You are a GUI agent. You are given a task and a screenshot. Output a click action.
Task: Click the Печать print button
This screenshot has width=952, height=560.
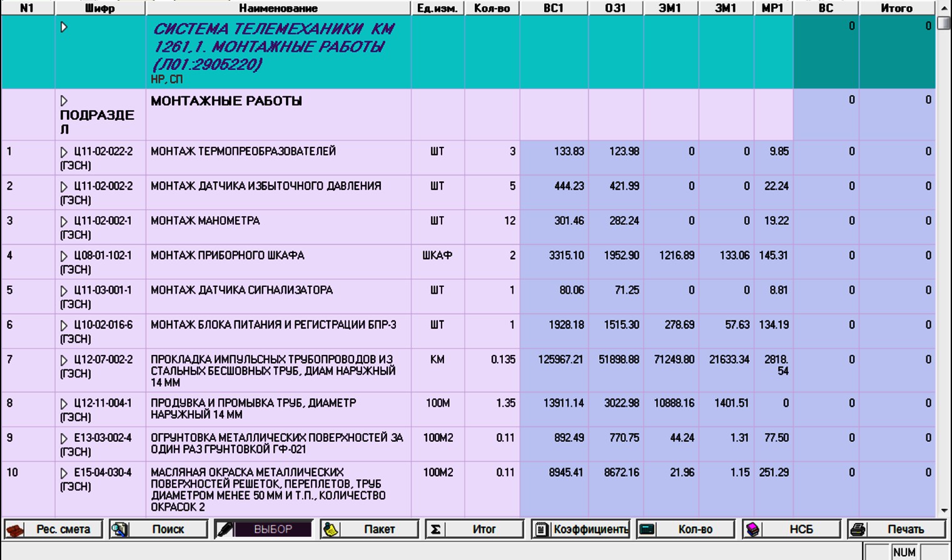(x=896, y=529)
